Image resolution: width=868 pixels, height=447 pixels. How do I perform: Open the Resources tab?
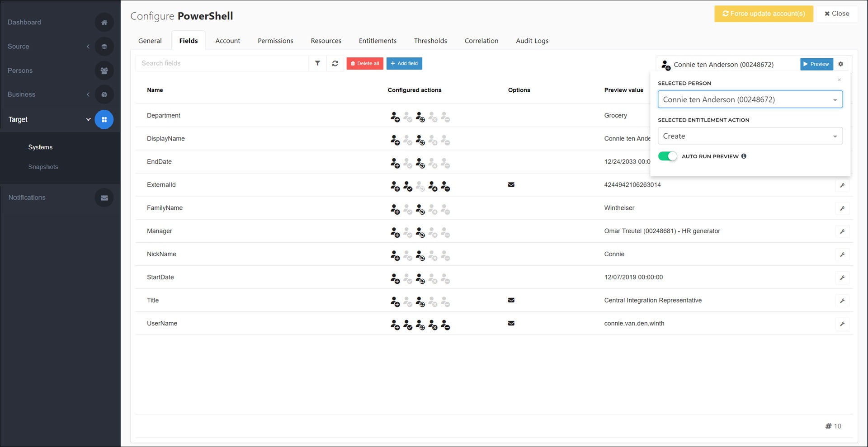(326, 41)
